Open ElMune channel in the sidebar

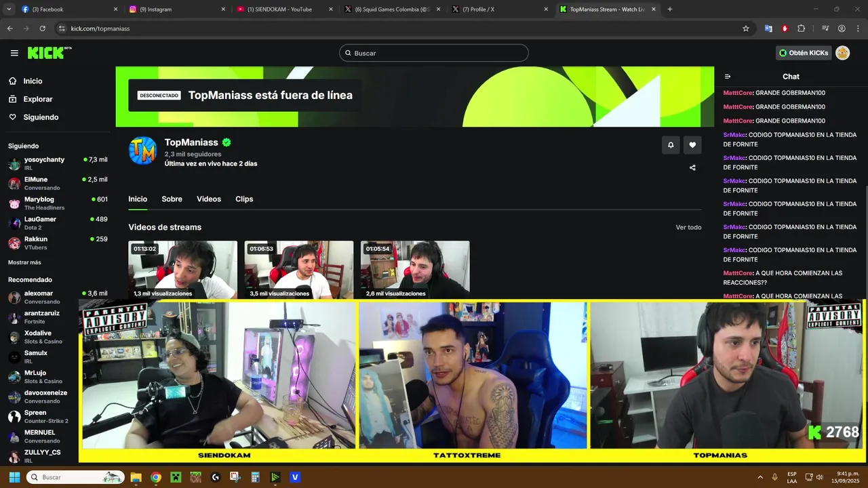click(58, 183)
